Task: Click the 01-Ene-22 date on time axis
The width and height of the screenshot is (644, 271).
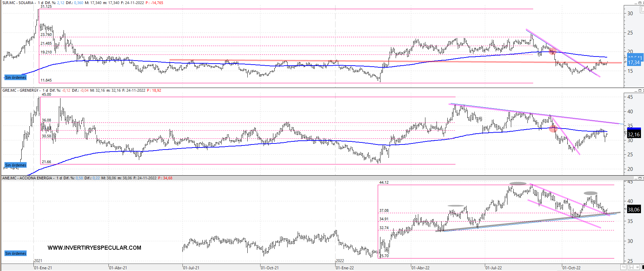Action: pos(345,268)
